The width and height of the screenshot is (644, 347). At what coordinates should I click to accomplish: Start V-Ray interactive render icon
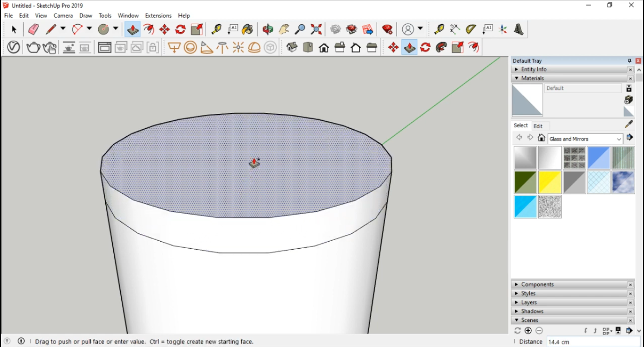tap(50, 47)
